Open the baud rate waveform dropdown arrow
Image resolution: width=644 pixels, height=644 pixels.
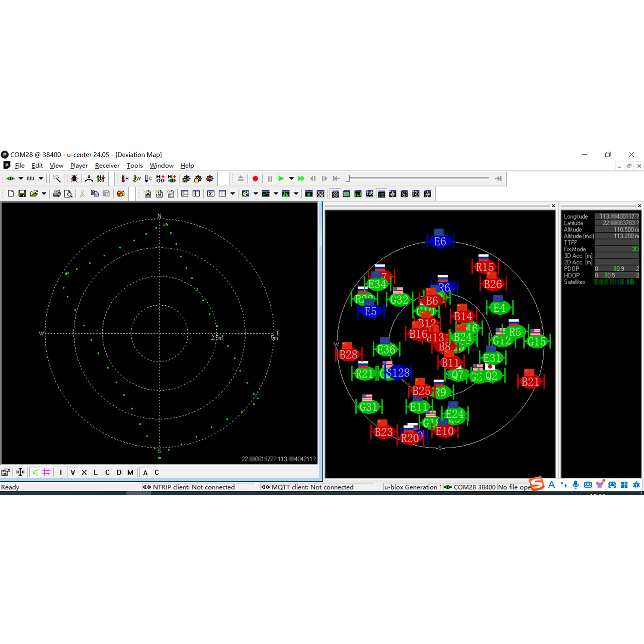pos(41,179)
